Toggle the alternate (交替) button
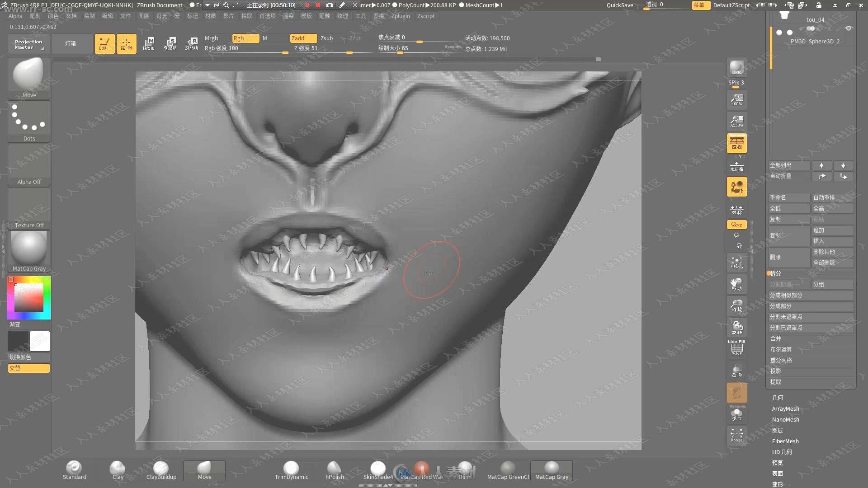Image resolution: width=868 pixels, height=488 pixels. coord(29,368)
